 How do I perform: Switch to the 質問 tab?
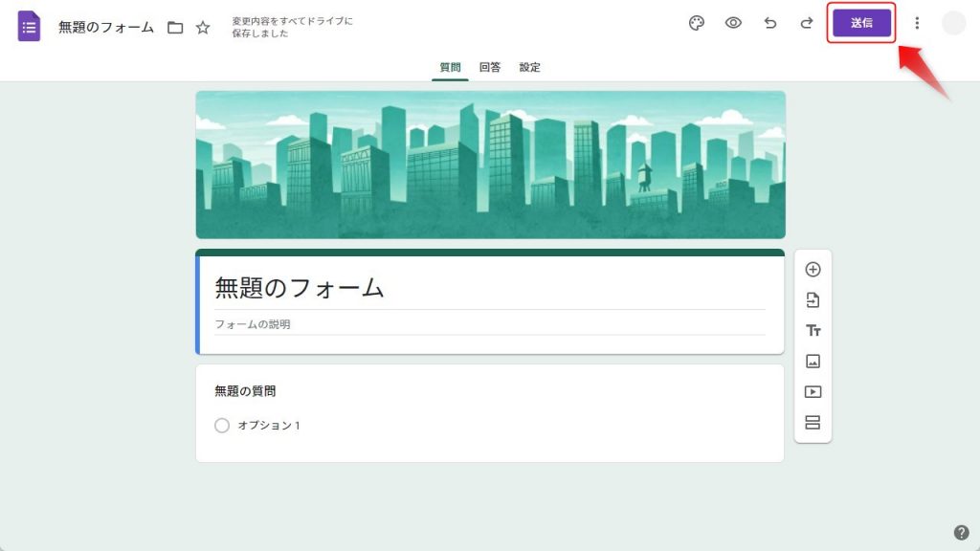(x=450, y=68)
